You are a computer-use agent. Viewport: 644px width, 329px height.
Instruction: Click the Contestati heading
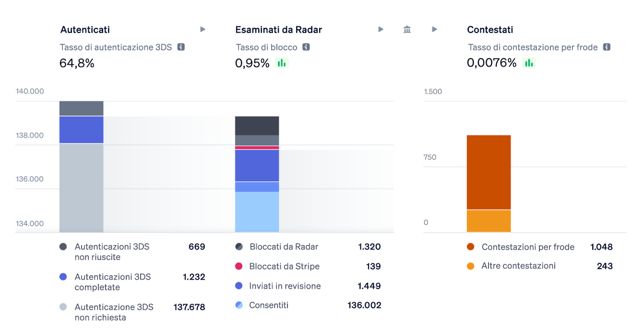(x=490, y=30)
